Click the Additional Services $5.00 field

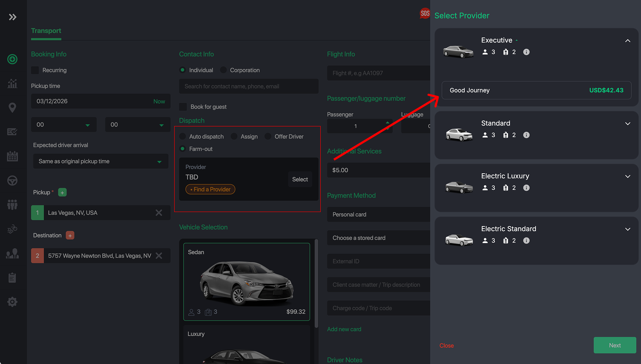point(378,170)
